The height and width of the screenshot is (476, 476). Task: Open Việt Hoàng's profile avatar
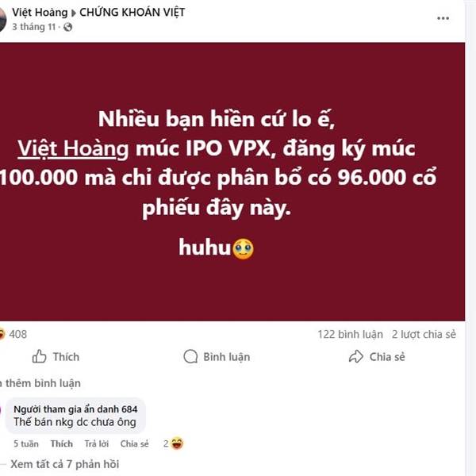coord(2,19)
